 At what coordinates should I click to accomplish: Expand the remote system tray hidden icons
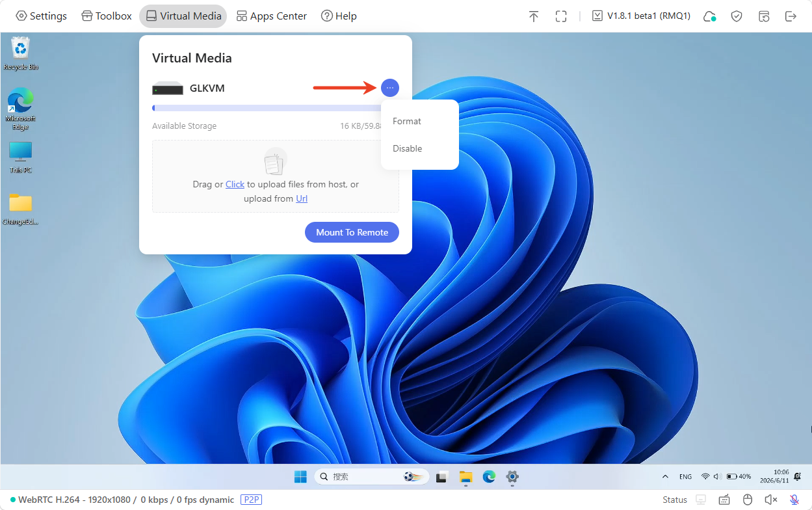[x=665, y=477]
